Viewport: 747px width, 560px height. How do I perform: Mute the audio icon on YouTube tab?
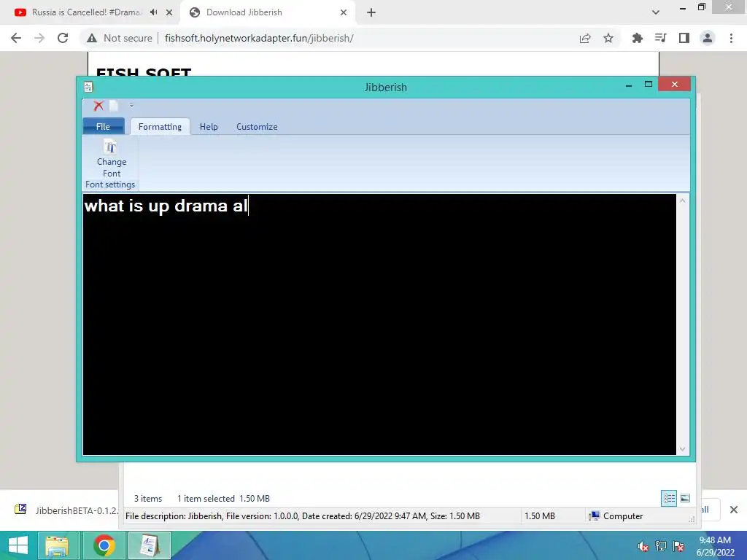154,12
